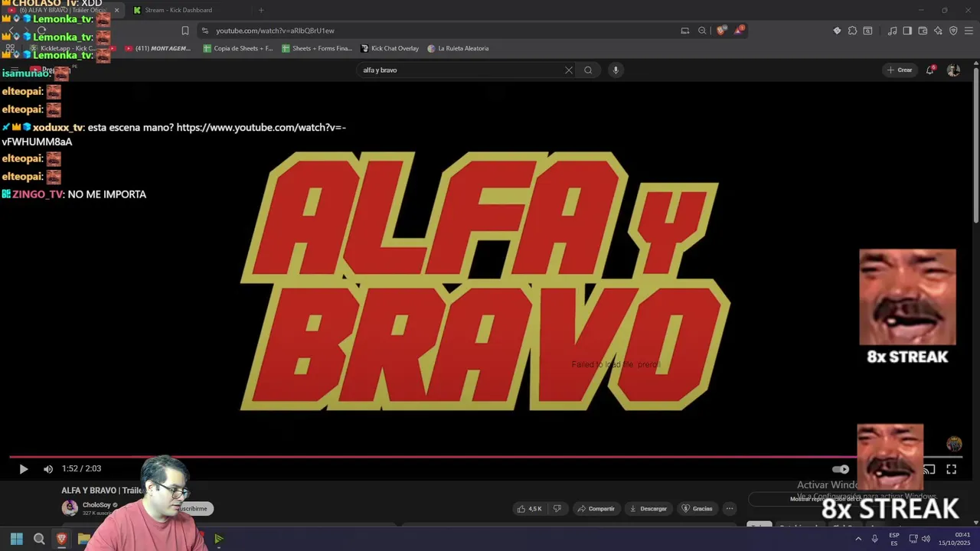This screenshot has height=551, width=980.
Task: Open the Kick Chat Overlay bookmark
Action: click(x=390, y=48)
